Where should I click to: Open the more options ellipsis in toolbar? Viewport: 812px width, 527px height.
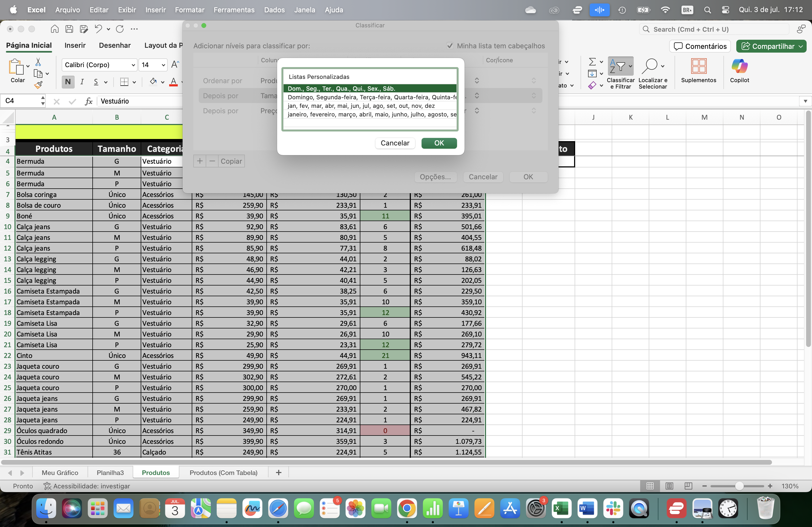[x=135, y=29]
